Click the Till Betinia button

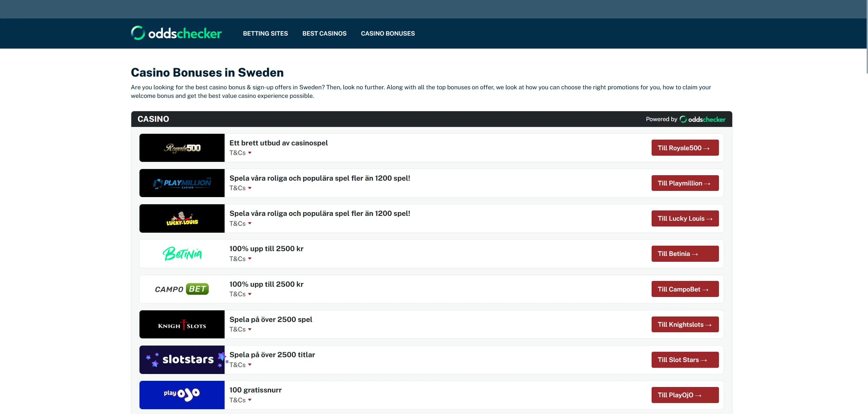(685, 254)
